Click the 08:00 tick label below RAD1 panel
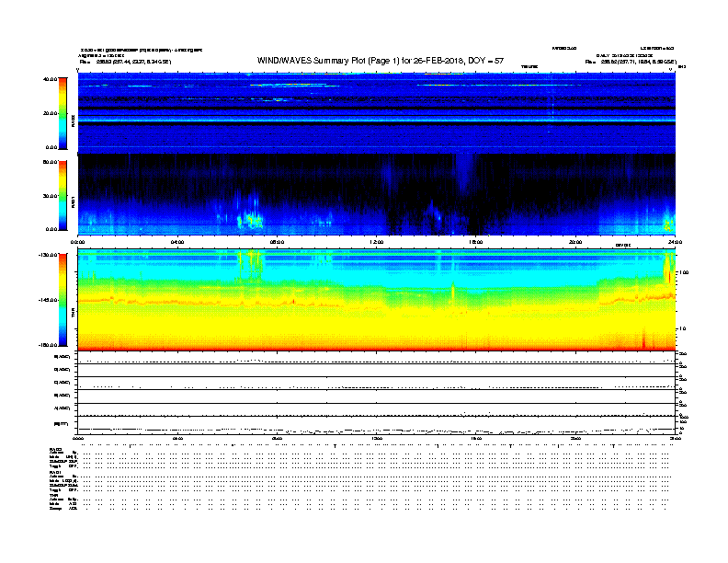 [x=277, y=242]
